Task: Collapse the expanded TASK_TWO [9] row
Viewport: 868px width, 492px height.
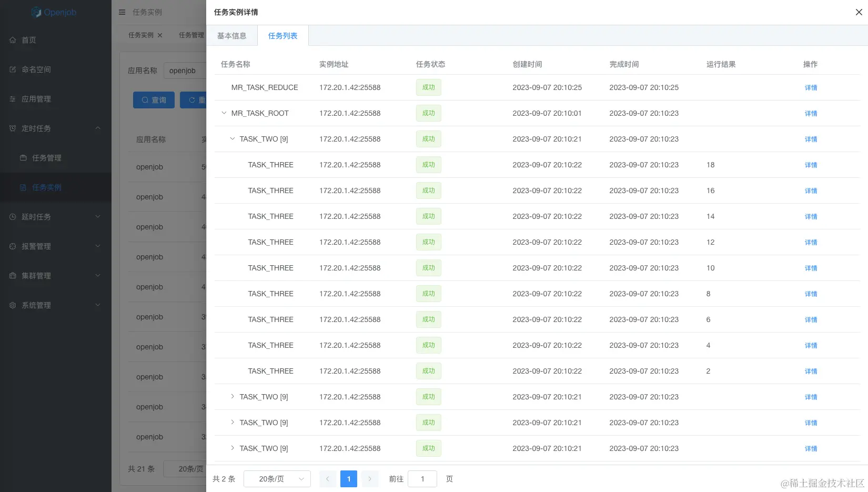Action: point(233,139)
